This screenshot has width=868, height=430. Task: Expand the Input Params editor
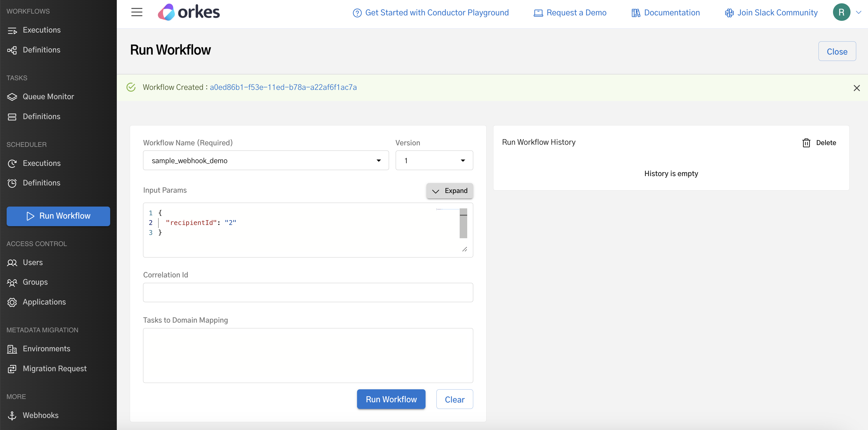(449, 191)
